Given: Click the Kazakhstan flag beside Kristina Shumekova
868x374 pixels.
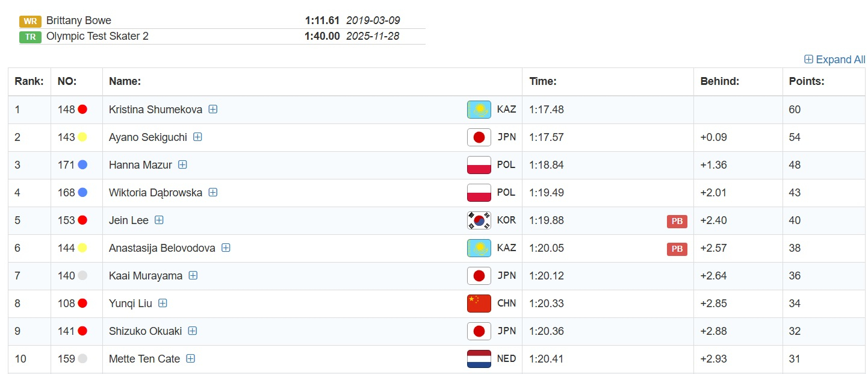Looking at the screenshot, I should pos(479,110).
